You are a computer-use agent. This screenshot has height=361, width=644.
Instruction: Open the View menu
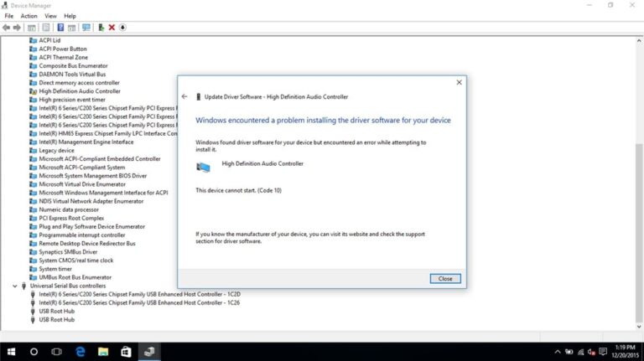[x=50, y=16]
